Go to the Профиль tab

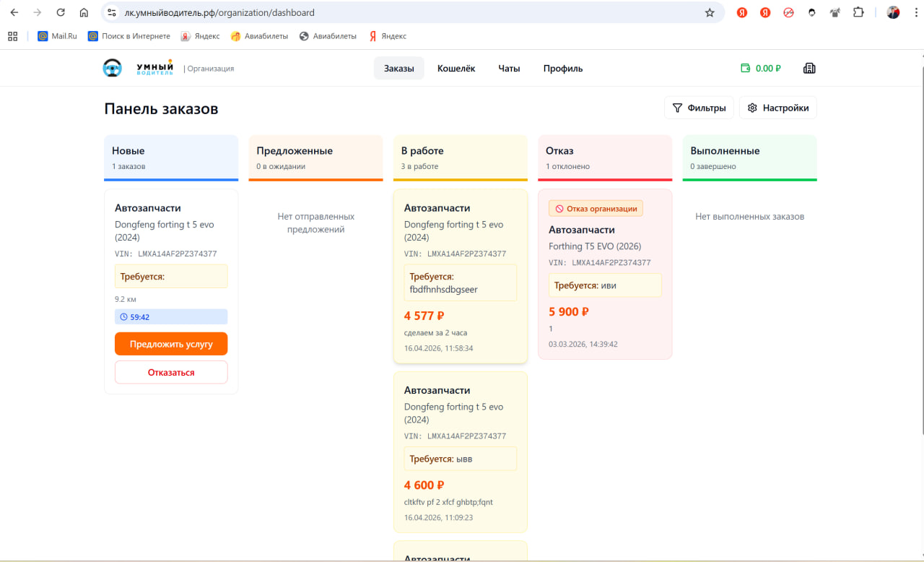[563, 69]
